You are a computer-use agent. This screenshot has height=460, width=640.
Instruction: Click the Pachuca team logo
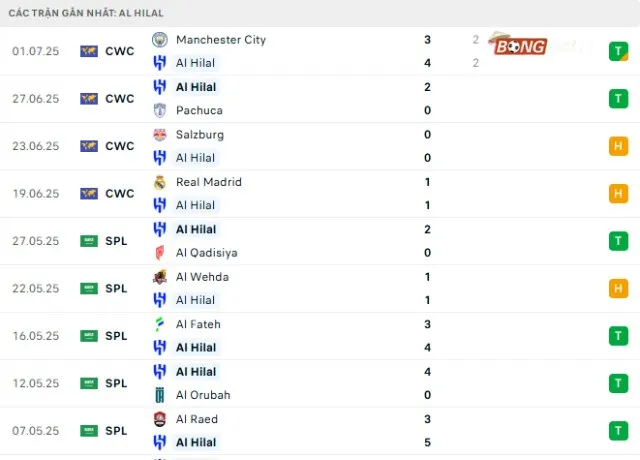(159, 110)
